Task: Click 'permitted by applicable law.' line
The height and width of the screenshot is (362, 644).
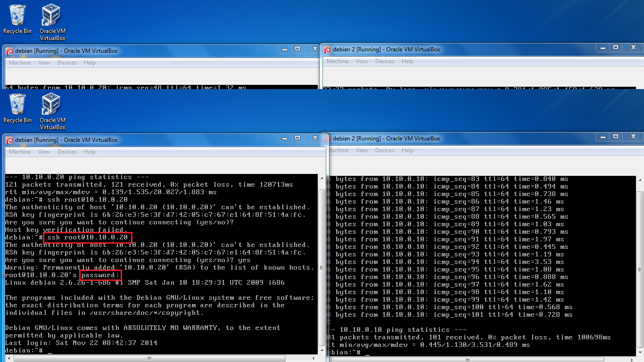Action: click(64, 336)
